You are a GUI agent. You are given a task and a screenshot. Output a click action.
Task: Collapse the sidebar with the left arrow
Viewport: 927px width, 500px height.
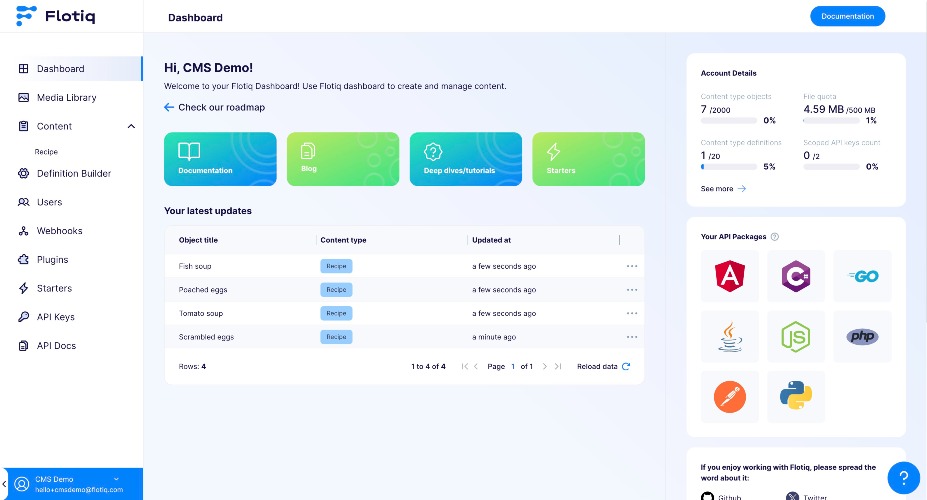(4, 484)
